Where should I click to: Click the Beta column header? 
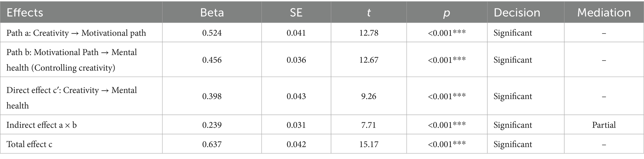212,12
